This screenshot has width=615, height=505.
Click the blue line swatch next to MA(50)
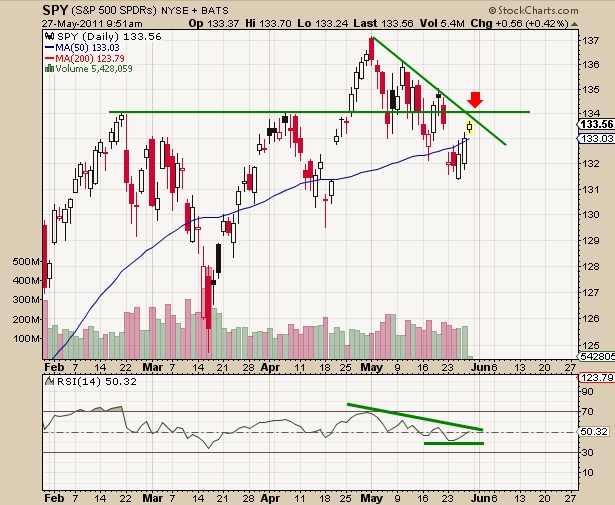click(49, 47)
